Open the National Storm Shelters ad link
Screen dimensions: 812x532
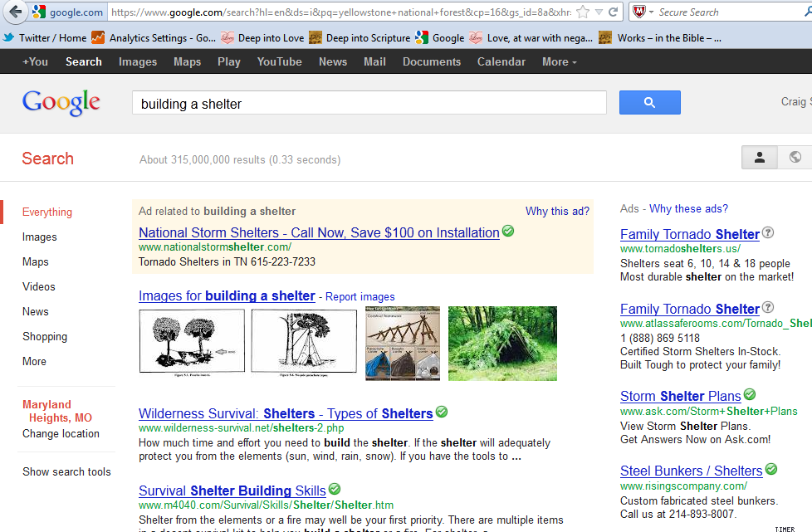[x=319, y=233]
